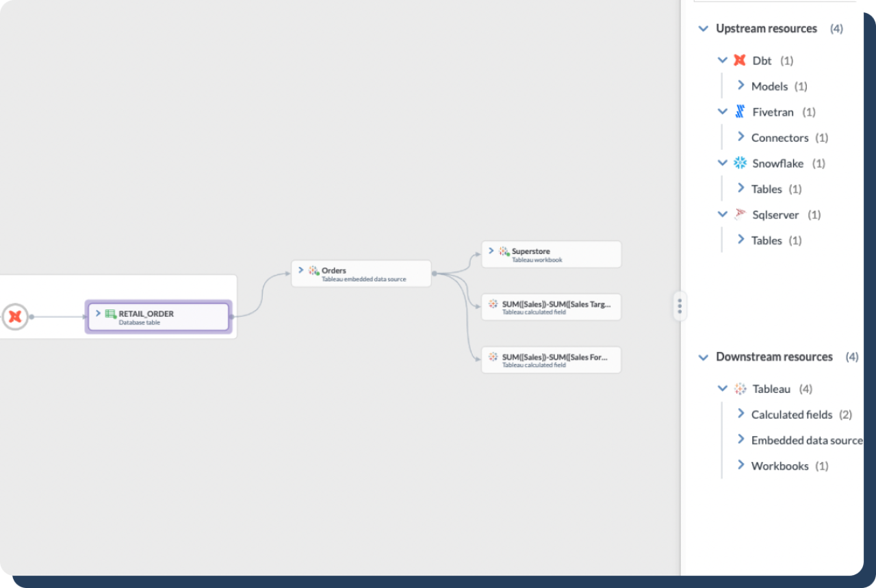
Task: Click the Snowflake logo in the sidebar
Action: 740,163
